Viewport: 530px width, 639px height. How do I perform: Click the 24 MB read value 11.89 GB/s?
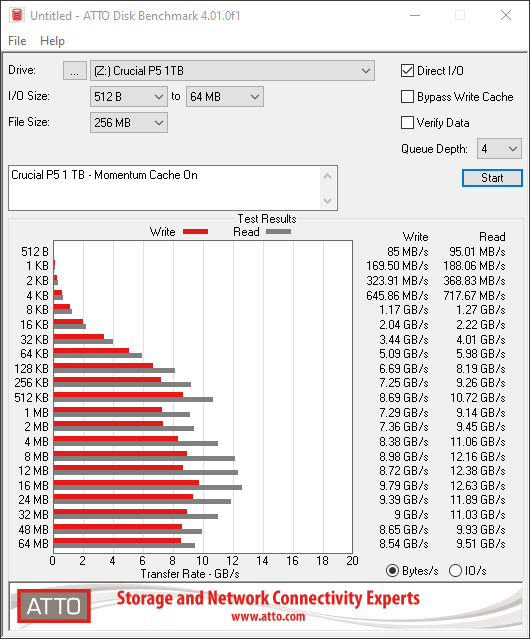(x=477, y=500)
